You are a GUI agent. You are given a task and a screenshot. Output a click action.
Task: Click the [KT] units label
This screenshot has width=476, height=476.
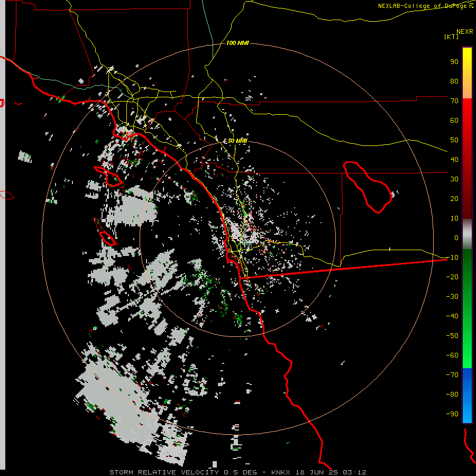(452, 36)
